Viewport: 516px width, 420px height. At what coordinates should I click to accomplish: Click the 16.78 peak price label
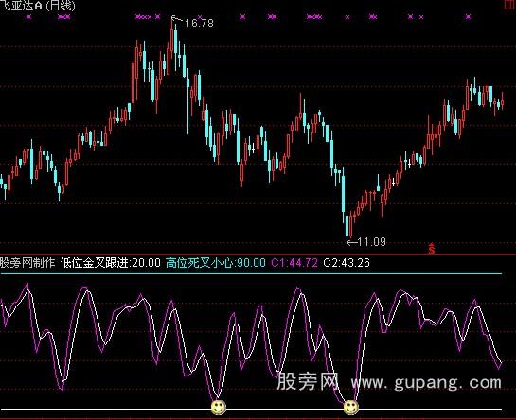pos(199,24)
